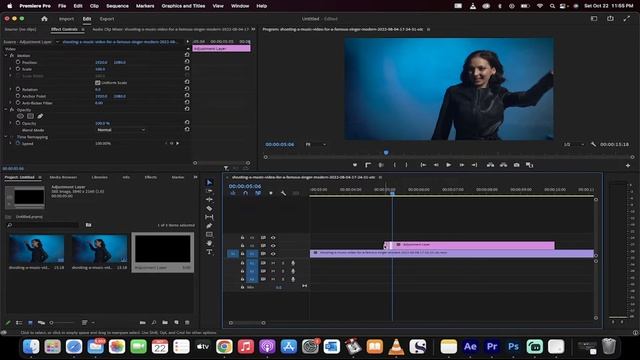Click Export Frame camera icon

(x=516, y=165)
